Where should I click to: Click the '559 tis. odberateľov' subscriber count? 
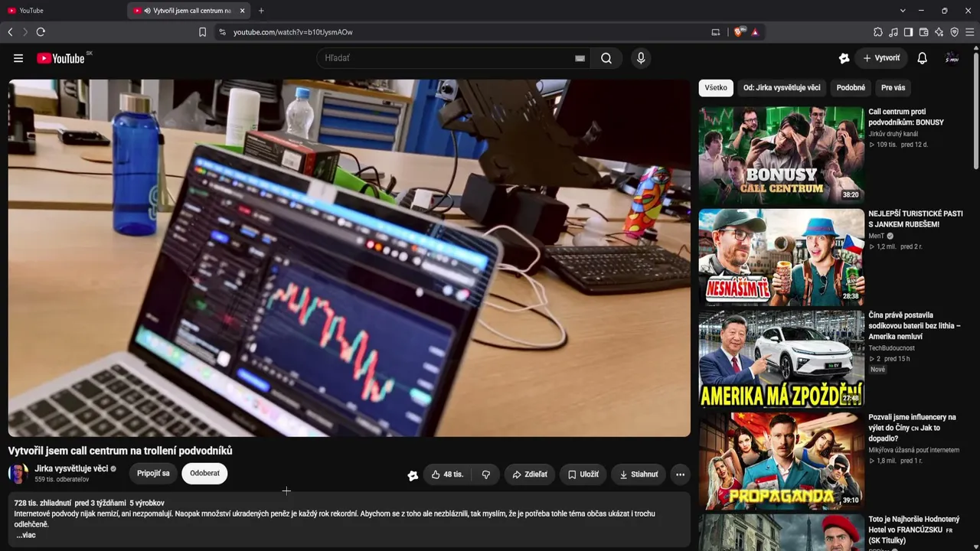(61, 480)
